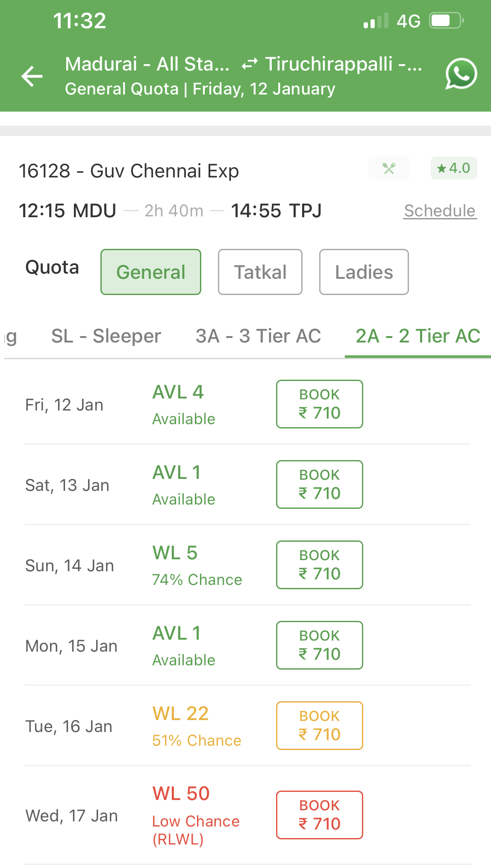Select Ladies quota option
Screen dimensions: 491x868
[x=364, y=272]
